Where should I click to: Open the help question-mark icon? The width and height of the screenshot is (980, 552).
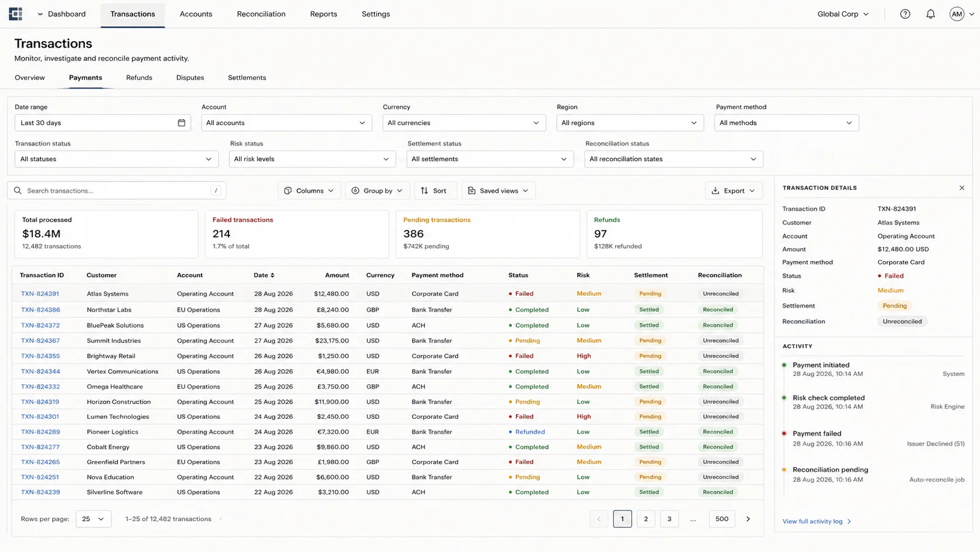[905, 14]
